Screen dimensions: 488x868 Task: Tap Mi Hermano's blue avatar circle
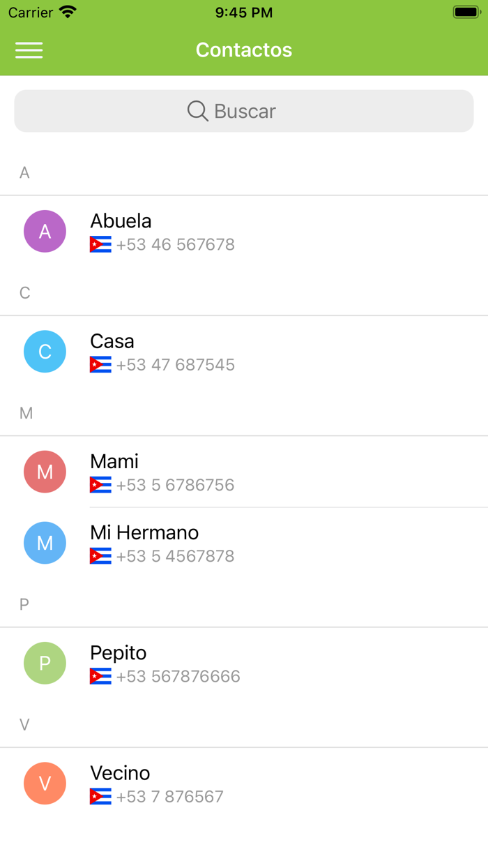click(45, 542)
